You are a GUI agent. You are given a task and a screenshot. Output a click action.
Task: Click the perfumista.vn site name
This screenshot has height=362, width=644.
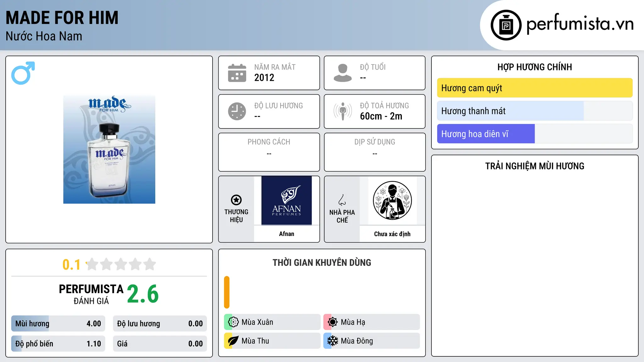[x=580, y=25]
